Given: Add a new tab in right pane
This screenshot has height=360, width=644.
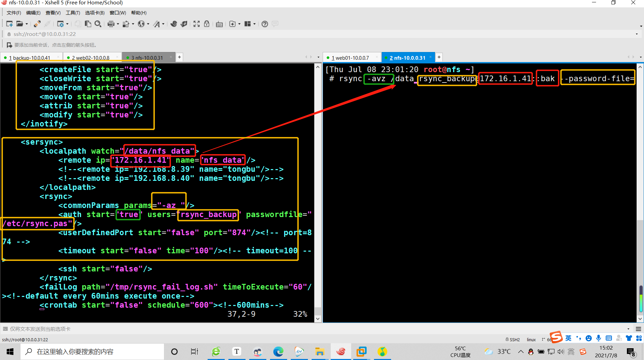Looking at the screenshot, I should point(439,57).
